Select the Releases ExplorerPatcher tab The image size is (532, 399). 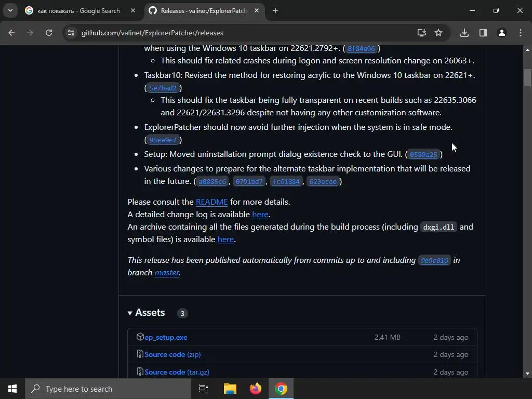205,11
